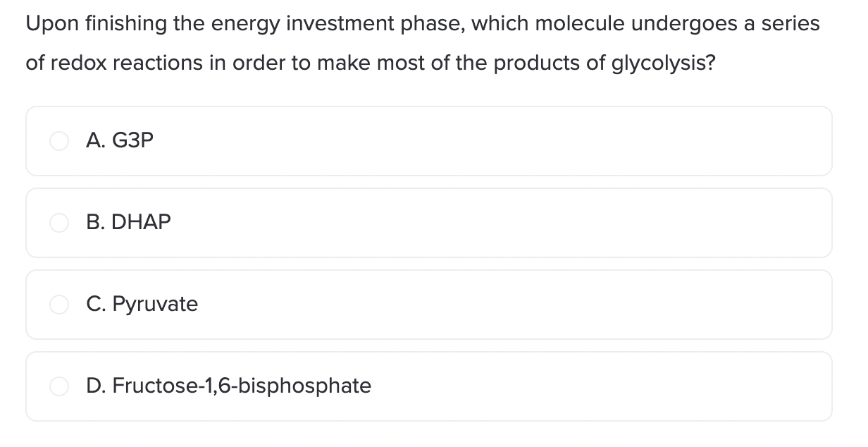Pick the Fructose-1,6-bisphosphate radio button
The width and height of the screenshot is (868, 447).
(59, 386)
